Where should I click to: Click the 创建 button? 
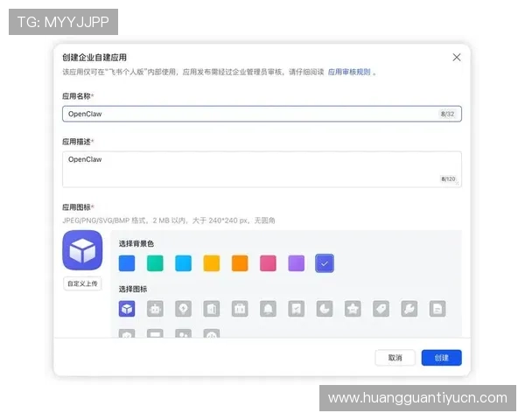tap(442, 358)
